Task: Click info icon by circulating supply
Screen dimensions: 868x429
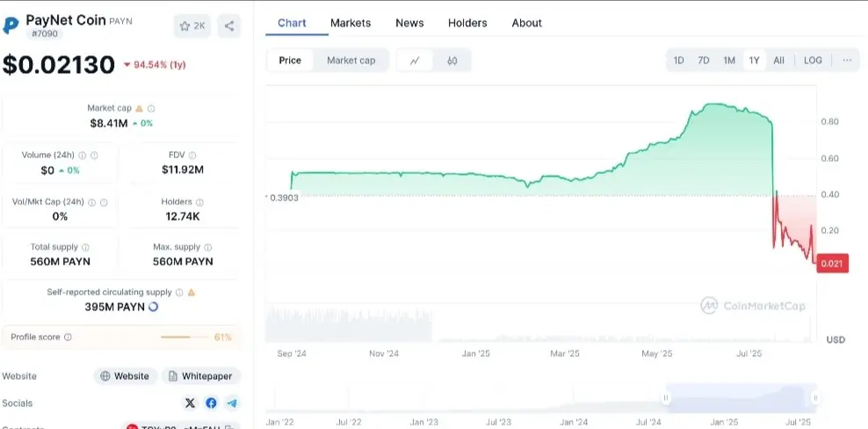Action: click(x=179, y=292)
